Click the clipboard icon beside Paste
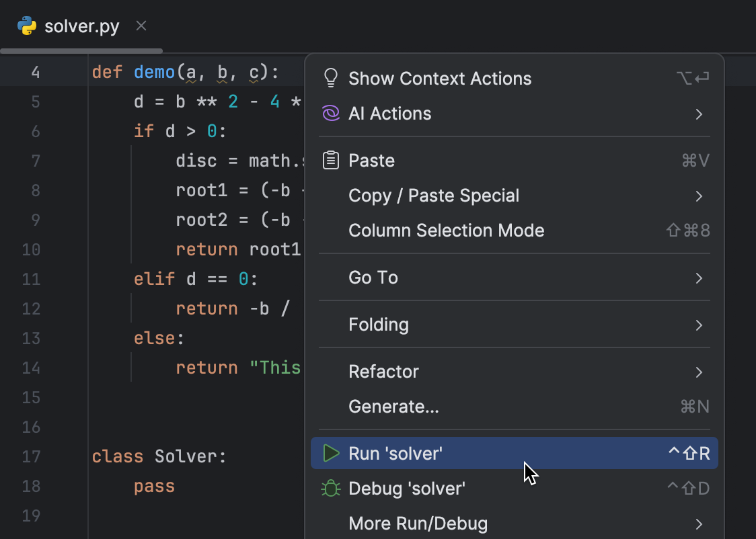This screenshot has width=756, height=539. click(x=330, y=160)
